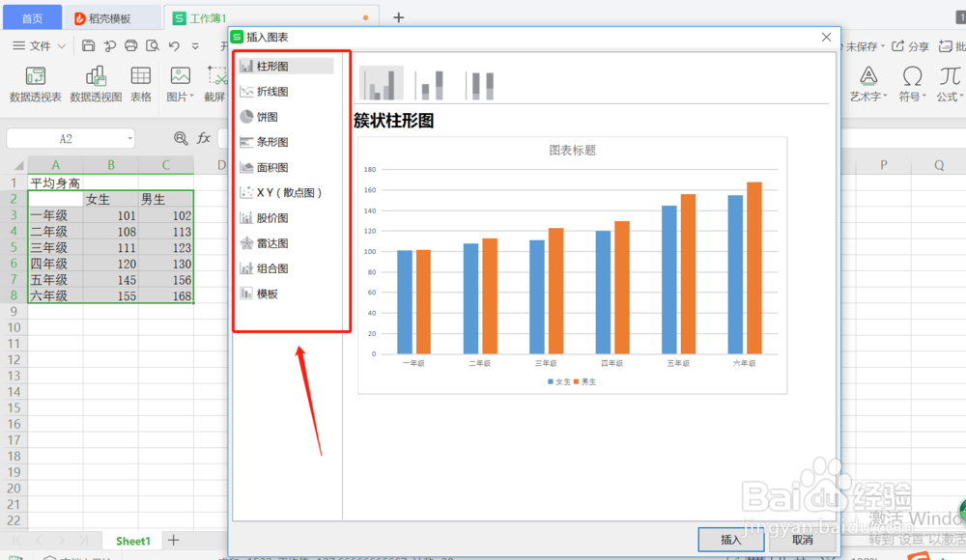Viewport: 966px width, 560px height.
Task: Add a new sheet
Action: click(174, 541)
